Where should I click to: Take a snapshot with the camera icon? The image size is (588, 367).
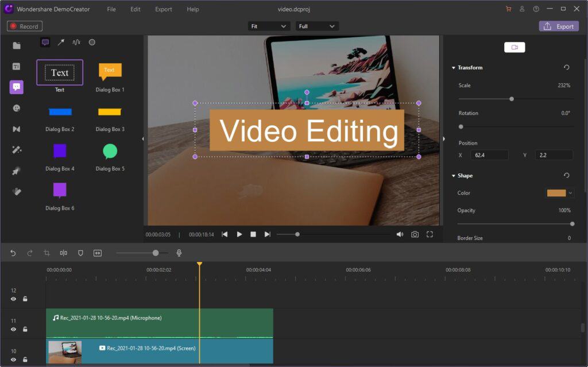[x=415, y=234]
